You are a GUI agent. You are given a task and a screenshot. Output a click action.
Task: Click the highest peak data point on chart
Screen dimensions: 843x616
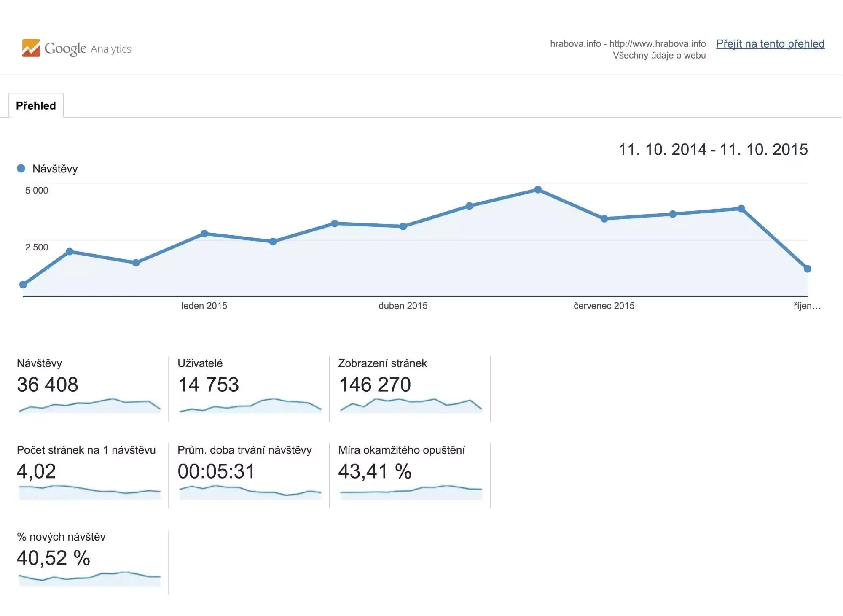[x=538, y=190]
